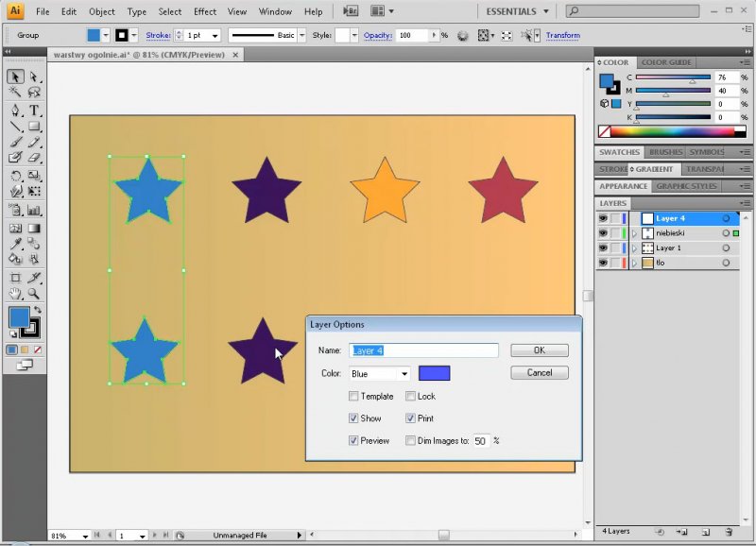Select the Pen tool
Screen dimensions: 756x546
click(16, 110)
